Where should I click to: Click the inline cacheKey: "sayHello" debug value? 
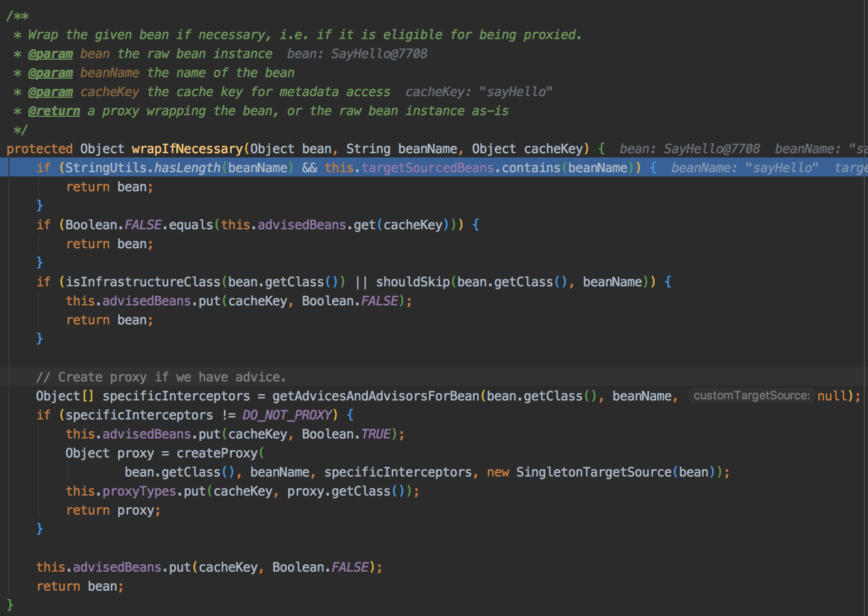click(479, 92)
